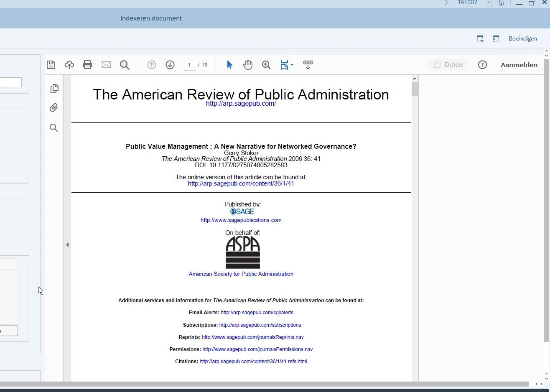
Task: Open the sidebar search magnifier
Action: point(53,127)
